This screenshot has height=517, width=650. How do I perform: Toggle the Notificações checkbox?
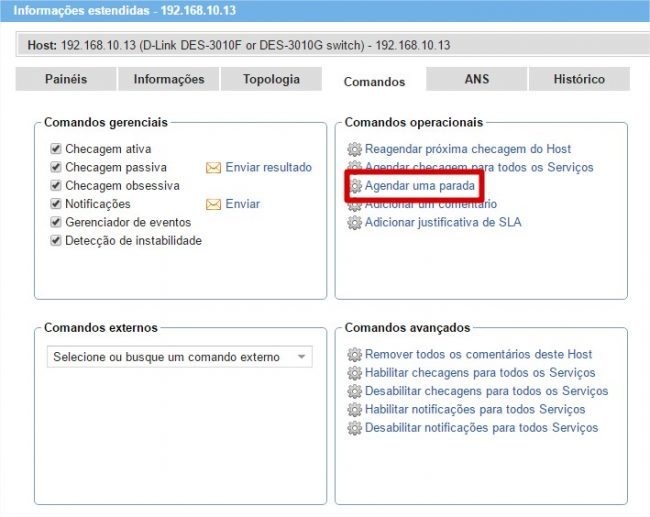56,204
